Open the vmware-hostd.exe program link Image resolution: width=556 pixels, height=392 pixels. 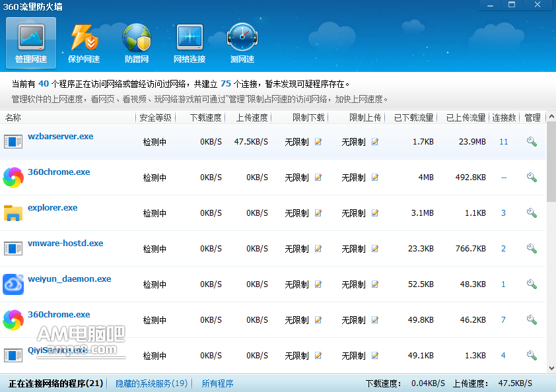pos(65,243)
